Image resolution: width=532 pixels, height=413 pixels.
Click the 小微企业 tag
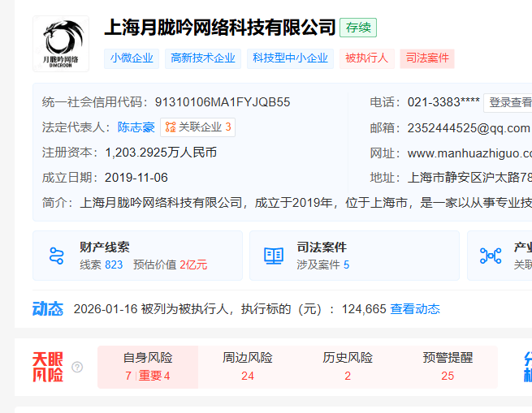132,58
